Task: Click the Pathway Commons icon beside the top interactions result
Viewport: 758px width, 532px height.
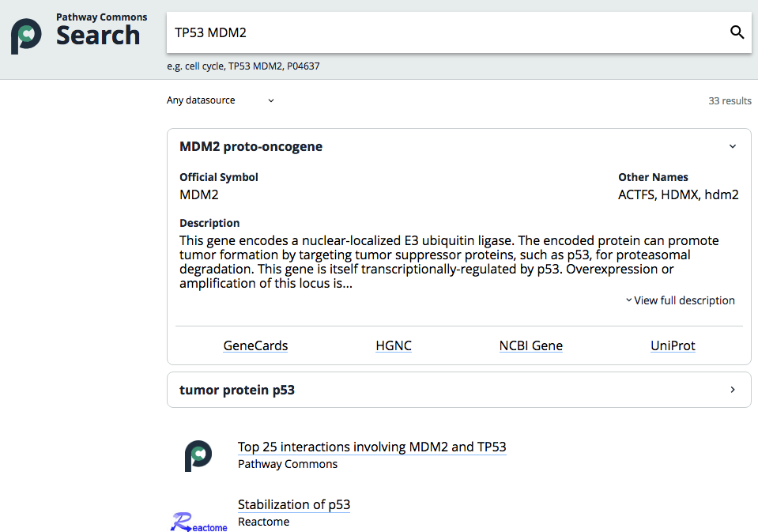Action: click(x=198, y=455)
